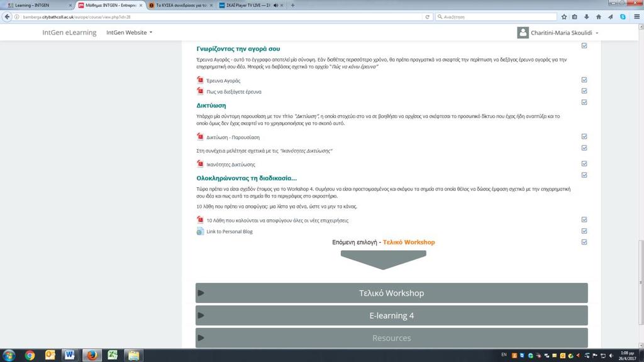The width and height of the screenshot is (644, 362).
Task: Open the dropdown arrow after Charitini-Maria Skoulidi
Action: 597,33
